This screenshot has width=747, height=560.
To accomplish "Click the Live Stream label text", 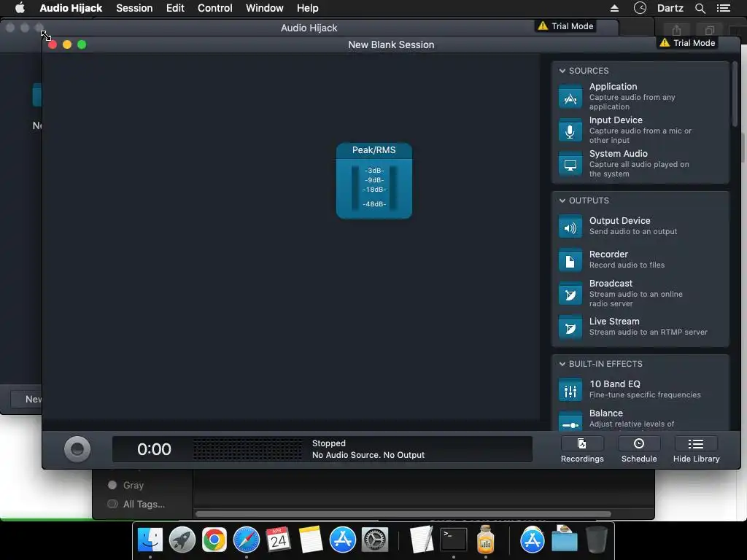I will click(x=614, y=322).
